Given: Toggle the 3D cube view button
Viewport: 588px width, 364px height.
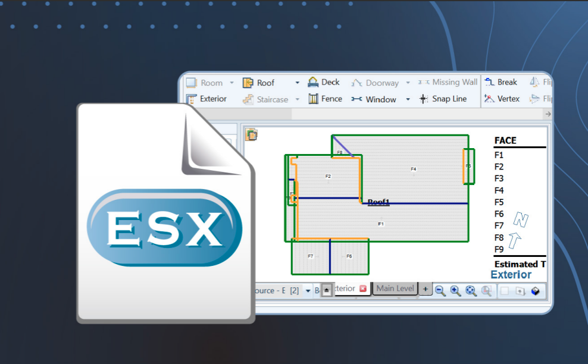Looking at the screenshot, I should pos(536,291).
